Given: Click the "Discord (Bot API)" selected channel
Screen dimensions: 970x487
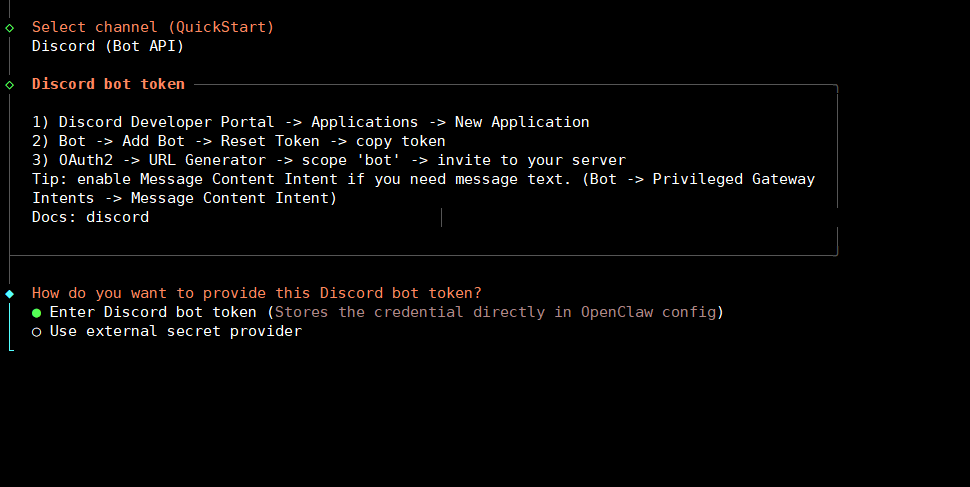Looking at the screenshot, I should tap(108, 46).
